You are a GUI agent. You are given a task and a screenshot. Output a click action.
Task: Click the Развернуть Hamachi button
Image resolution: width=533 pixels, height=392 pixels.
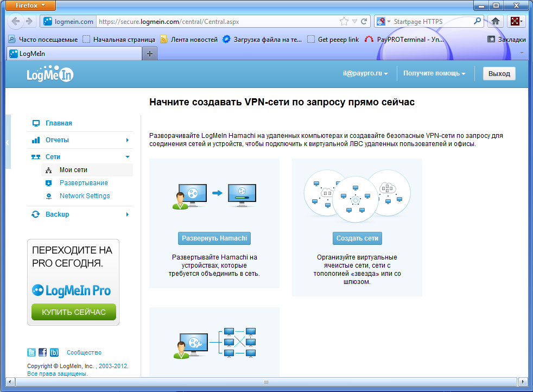[x=214, y=238]
